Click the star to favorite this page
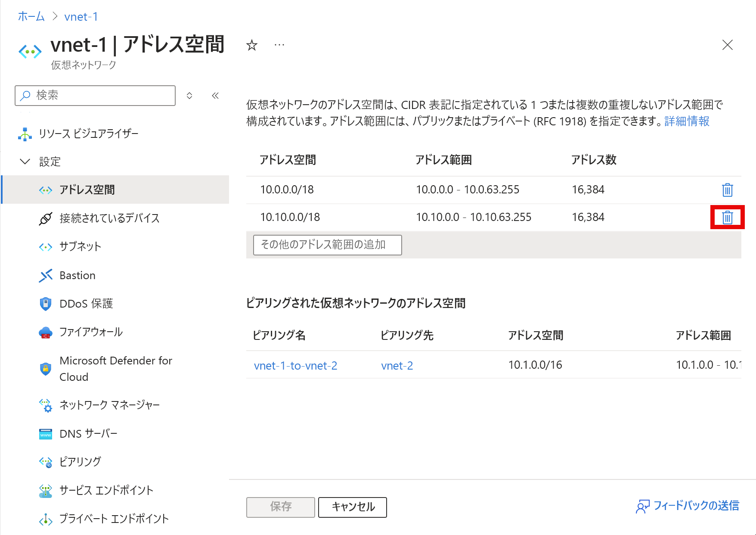Viewport: 756px width, 535px height. (251, 45)
